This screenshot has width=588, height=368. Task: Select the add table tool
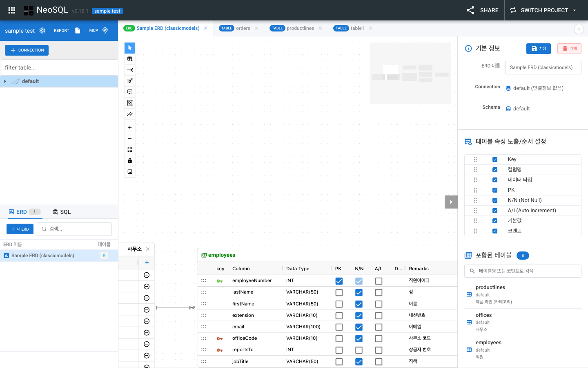(x=130, y=59)
